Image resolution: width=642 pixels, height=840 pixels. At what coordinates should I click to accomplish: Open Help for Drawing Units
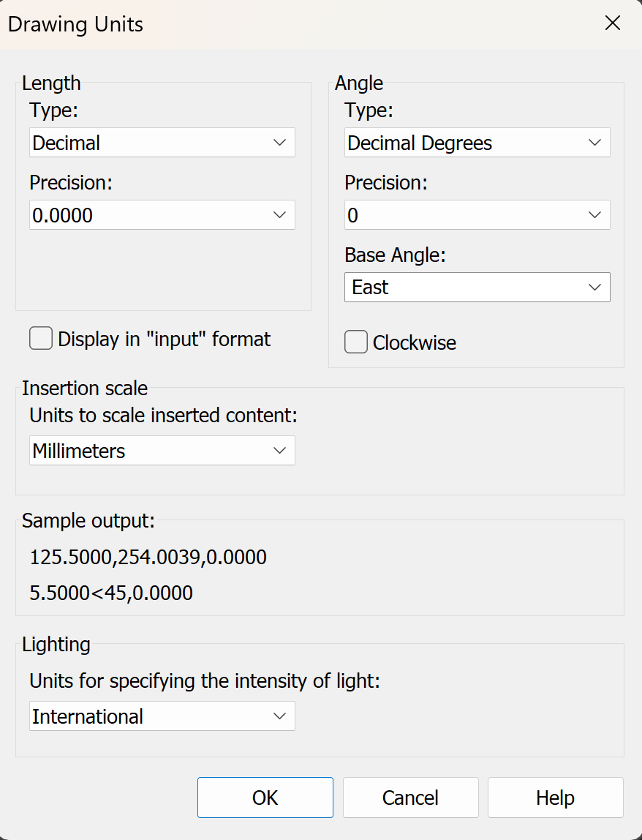[x=555, y=798]
